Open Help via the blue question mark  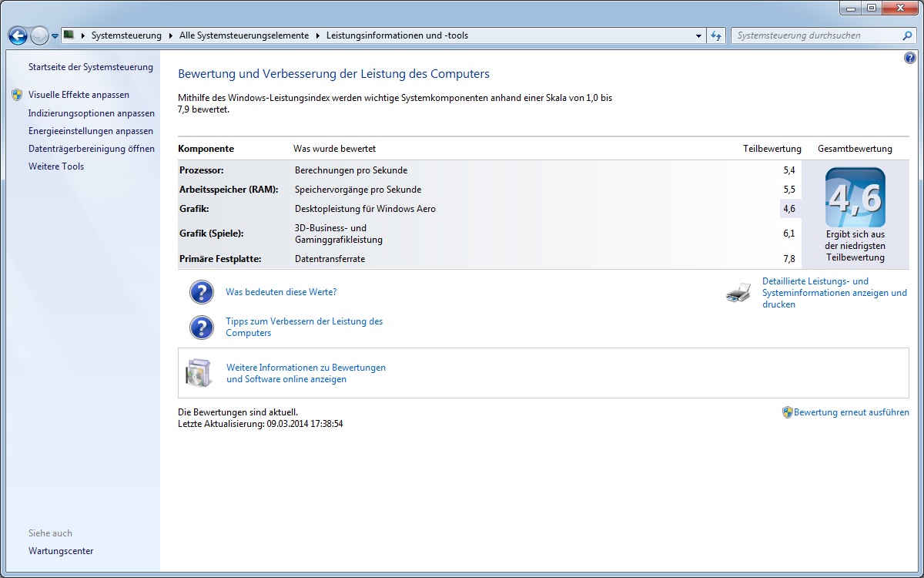click(x=909, y=58)
